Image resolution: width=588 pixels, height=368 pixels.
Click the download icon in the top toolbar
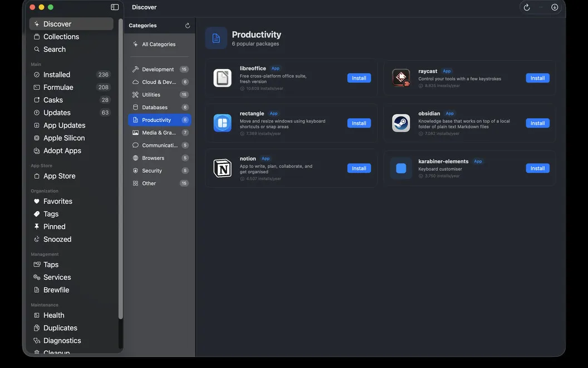point(555,7)
